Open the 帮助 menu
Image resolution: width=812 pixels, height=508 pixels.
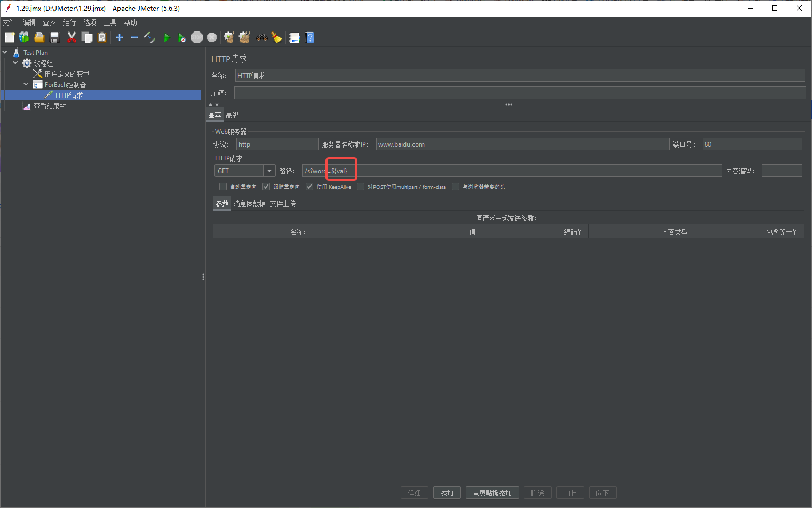click(x=130, y=22)
